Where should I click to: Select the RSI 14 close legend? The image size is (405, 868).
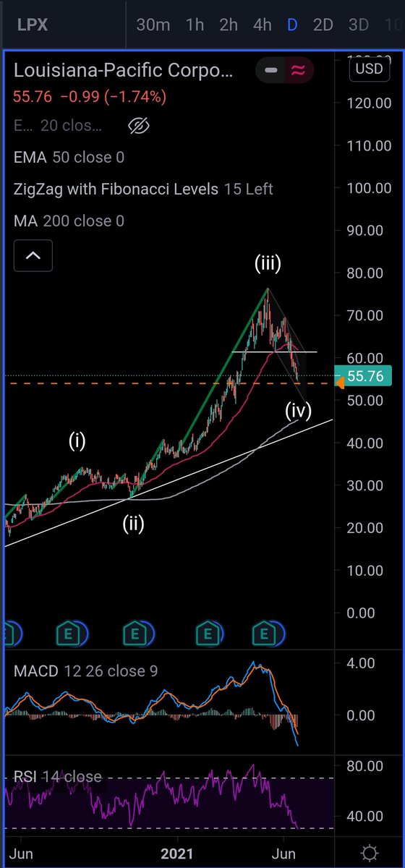point(58,778)
